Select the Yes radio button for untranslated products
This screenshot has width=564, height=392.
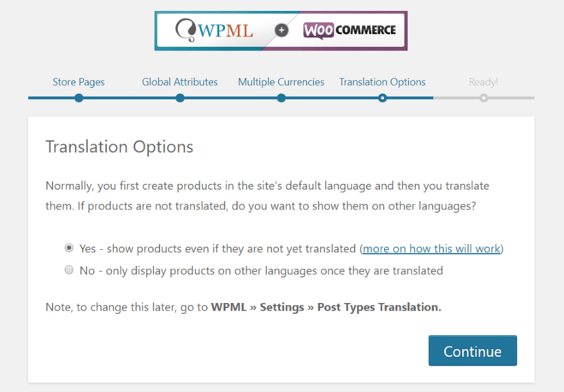[x=69, y=248]
